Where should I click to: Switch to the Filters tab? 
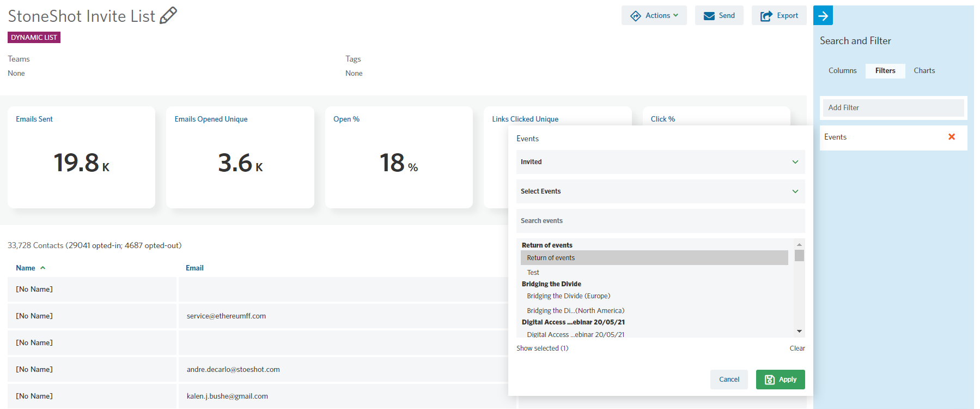pyautogui.click(x=885, y=71)
